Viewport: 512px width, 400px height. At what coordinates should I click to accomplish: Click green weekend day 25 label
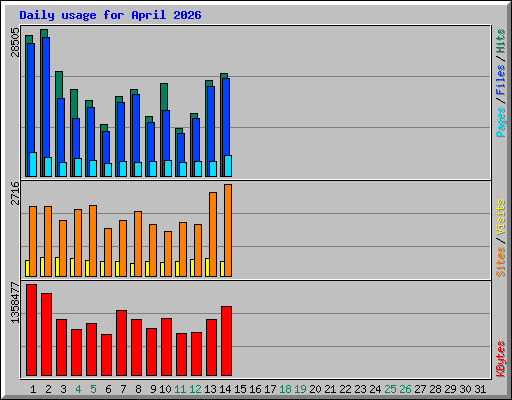[x=390, y=389]
